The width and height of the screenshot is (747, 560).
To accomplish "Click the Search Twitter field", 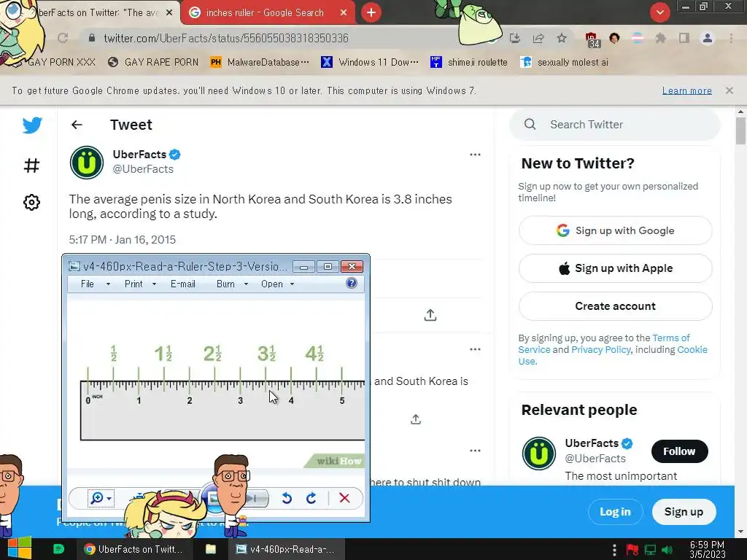I will pos(614,124).
